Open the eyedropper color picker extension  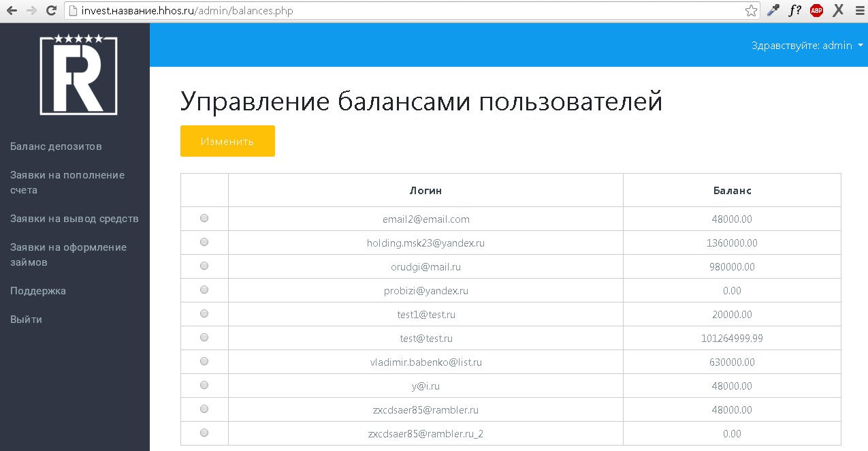click(x=773, y=10)
